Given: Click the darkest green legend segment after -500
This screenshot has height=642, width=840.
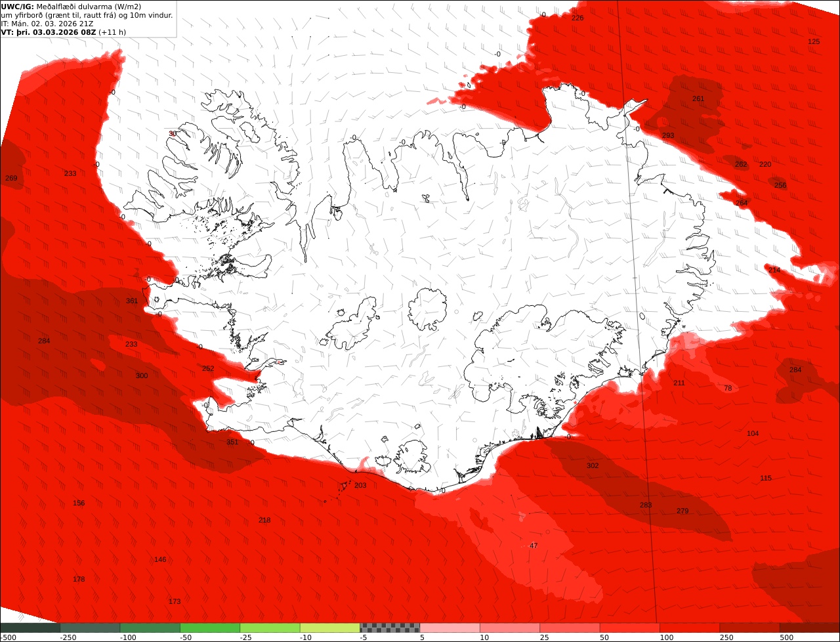Looking at the screenshot, I should [30, 628].
